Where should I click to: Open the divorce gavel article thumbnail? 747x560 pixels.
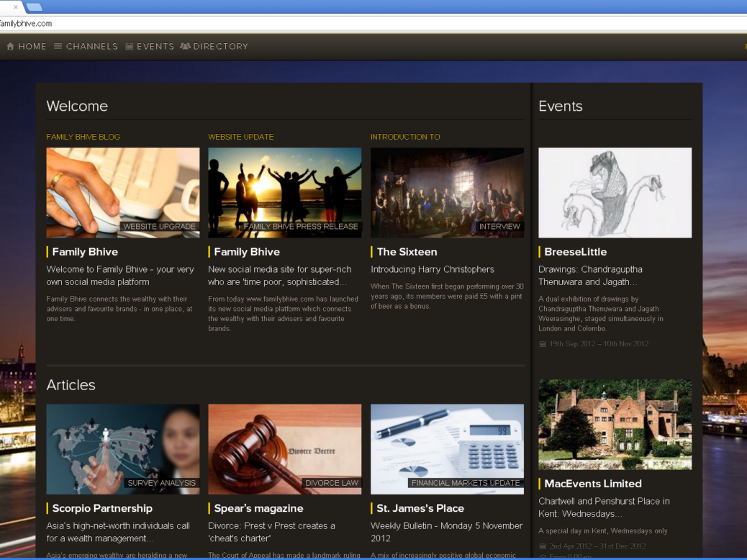pos(285,448)
